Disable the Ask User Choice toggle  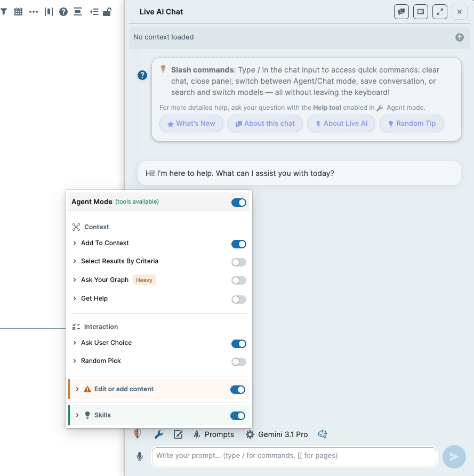[x=239, y=344]
